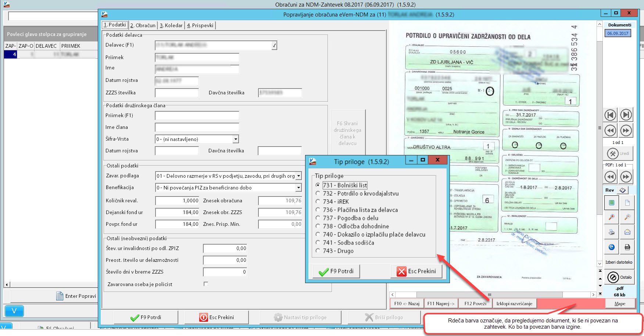Open the Benefikacija combo box
This screenshot has height=336, width=644.
(x=298, y=188)
